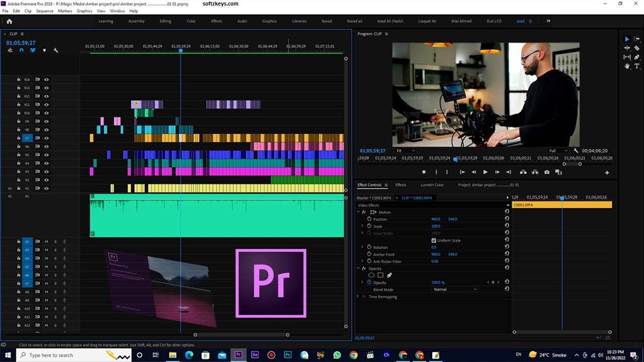
Task: Select the Razor tool
Action: (x=636, y=48)
